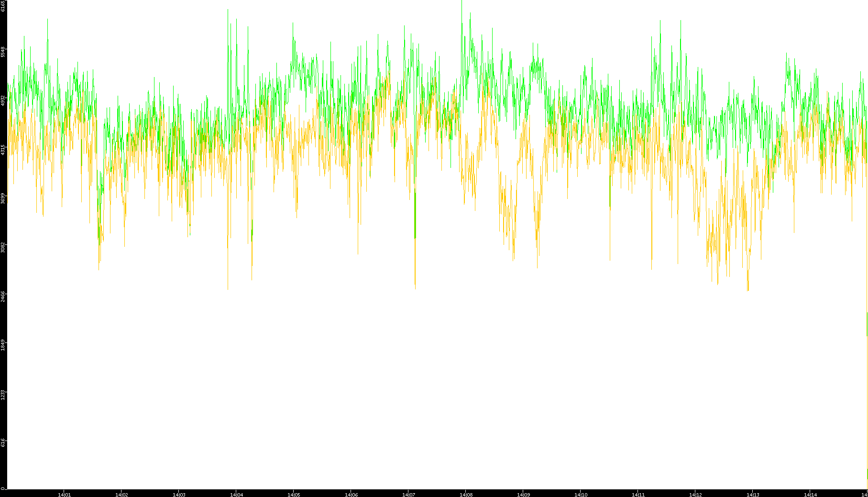Click the 1233 value axis label
The height and width of the screenshot is (497, 868).
click(3, 395)
